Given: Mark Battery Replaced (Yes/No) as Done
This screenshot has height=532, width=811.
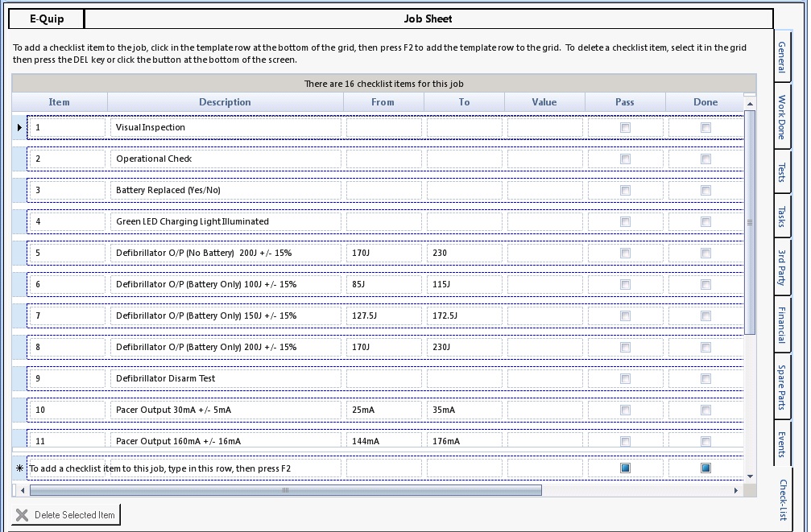Looking at the screenshot, I should (x=705, y=190).
